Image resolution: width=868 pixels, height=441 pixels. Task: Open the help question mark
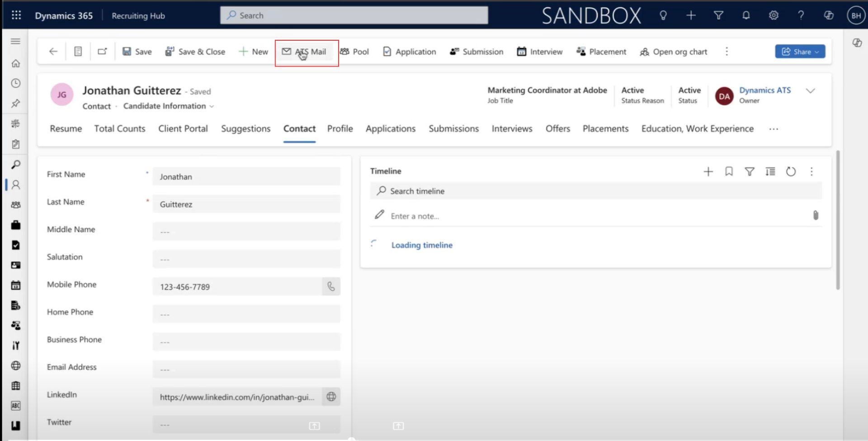(801, 15)
